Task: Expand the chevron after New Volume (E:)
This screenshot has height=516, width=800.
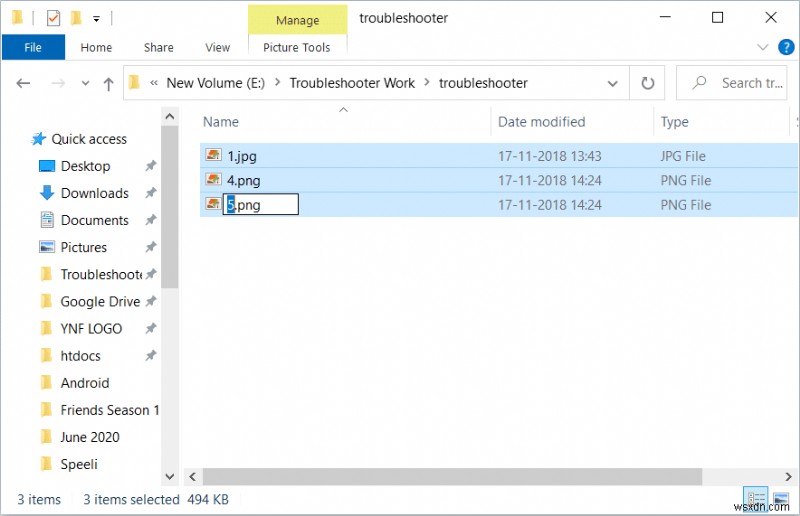Action: point(277,83)
